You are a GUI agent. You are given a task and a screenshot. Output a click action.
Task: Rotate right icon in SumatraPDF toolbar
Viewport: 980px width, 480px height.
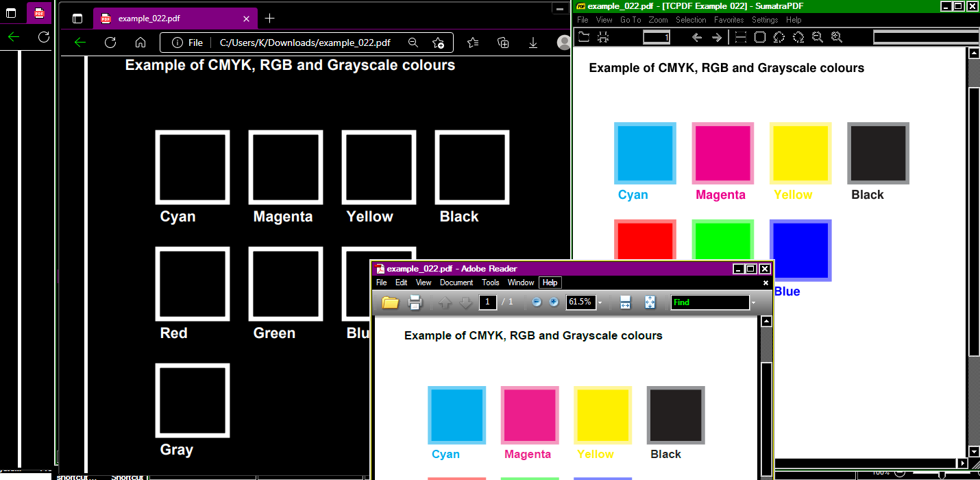(x=798, y=37)
